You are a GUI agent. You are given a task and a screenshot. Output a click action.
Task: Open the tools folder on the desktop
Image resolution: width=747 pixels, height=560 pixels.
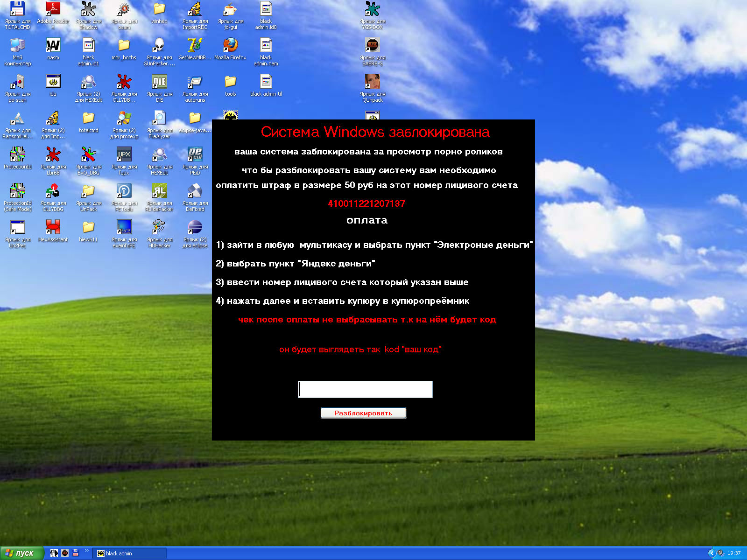[231, 81]
